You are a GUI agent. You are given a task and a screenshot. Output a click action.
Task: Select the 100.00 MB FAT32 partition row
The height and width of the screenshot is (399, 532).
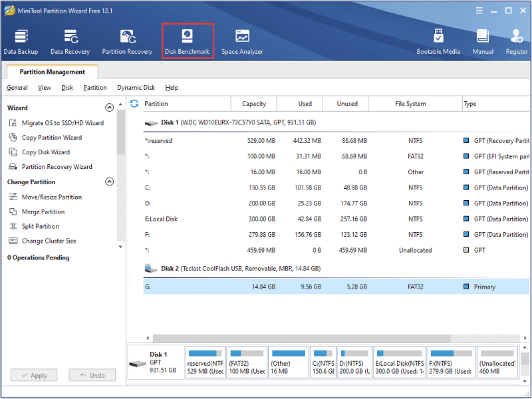[x=336, y=156]
